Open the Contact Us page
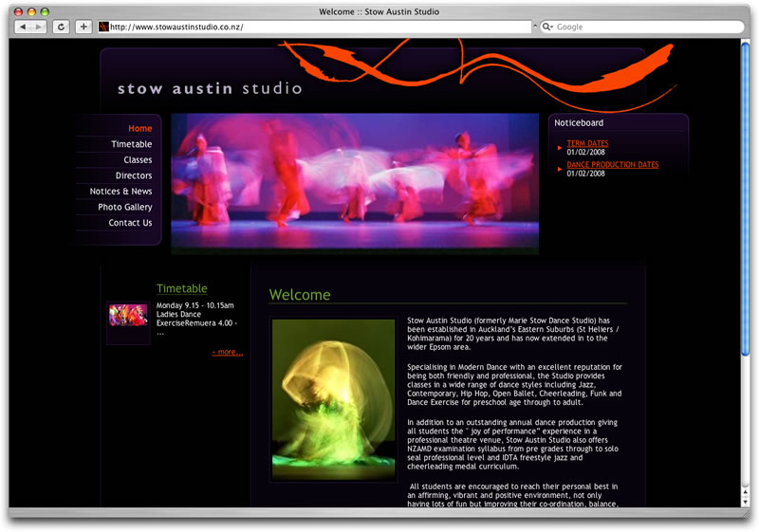Viewport: 759px width, 532px height. click(130, 223)
